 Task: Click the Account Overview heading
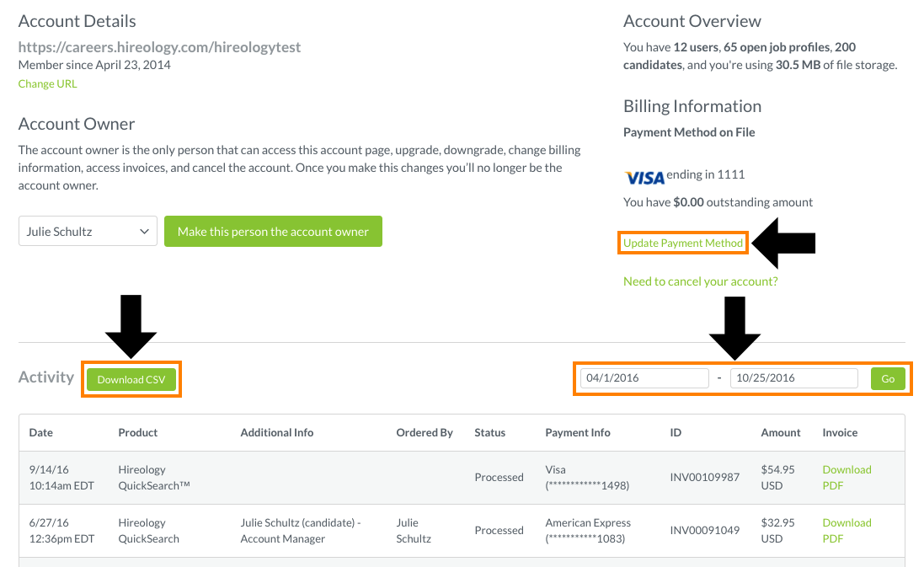[x=692, y=21]
